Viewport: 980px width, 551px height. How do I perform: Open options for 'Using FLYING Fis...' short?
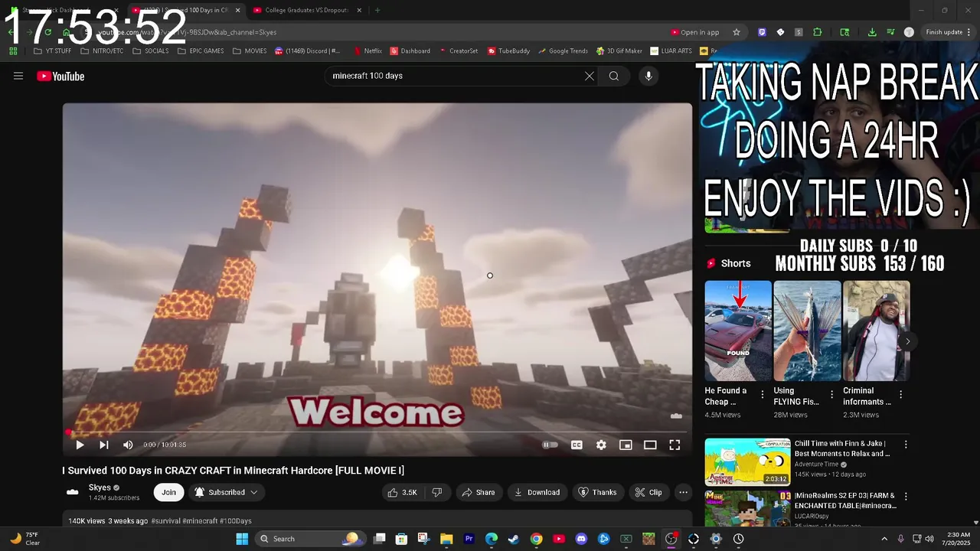tap(831, 395)
